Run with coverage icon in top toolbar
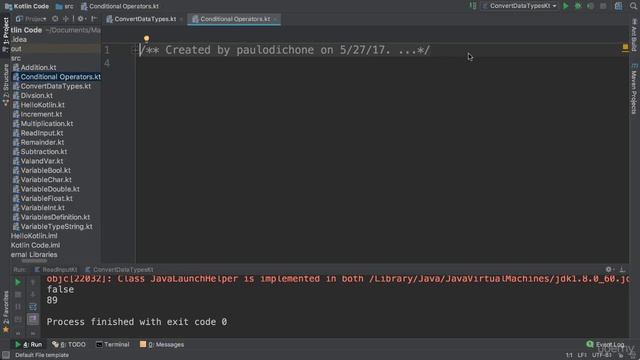The image size is (640, 360). [590, 6]
